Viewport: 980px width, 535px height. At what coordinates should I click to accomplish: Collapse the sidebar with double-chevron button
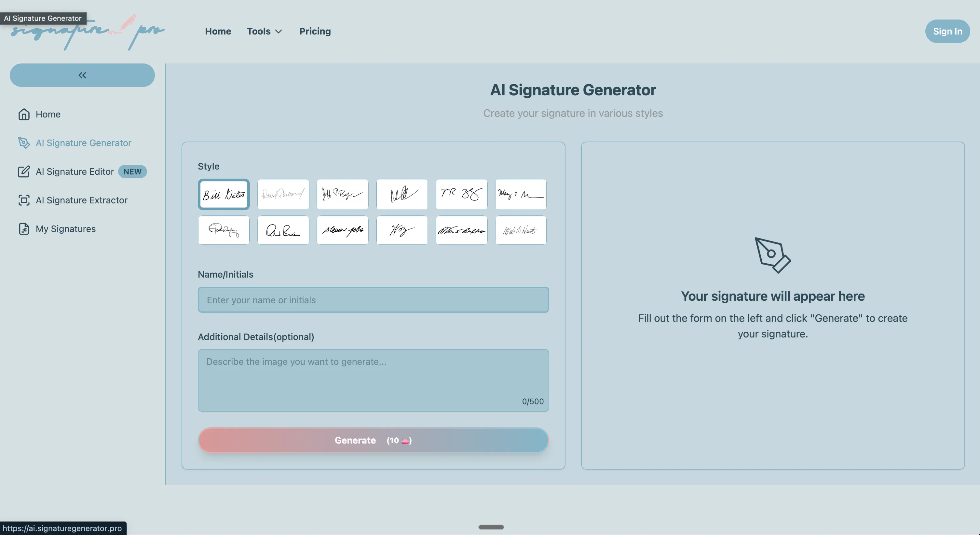pos(82,75)
